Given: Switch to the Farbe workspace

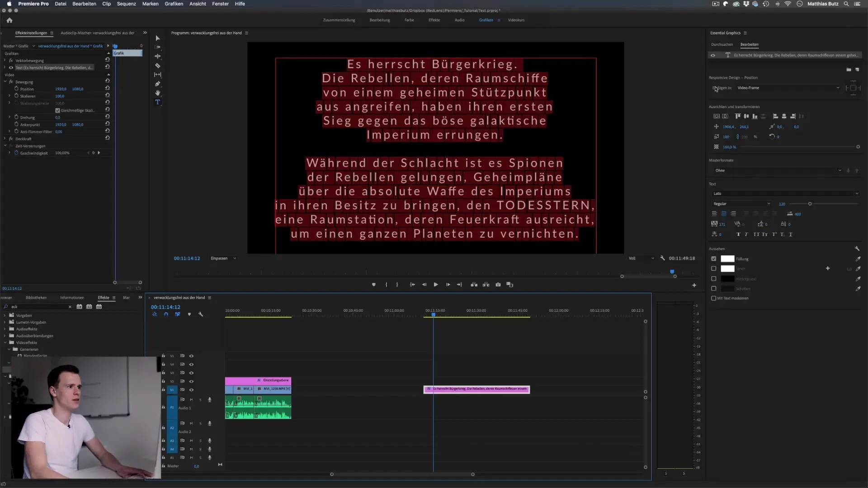Looking at the screenshot, I should (x=409, y=20).
